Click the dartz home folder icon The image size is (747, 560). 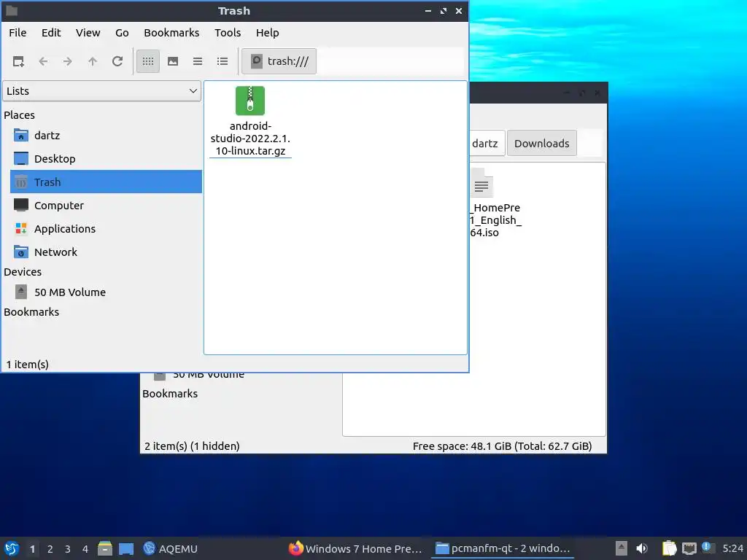point(21,136)
